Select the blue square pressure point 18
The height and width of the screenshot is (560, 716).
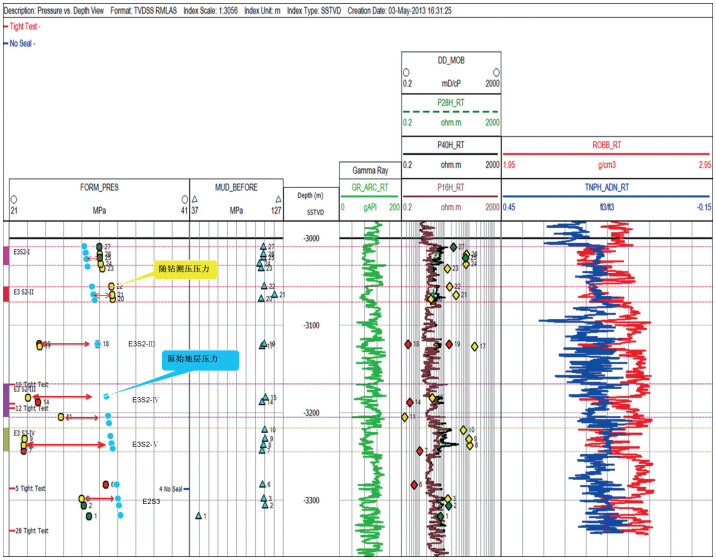point(97,344)
